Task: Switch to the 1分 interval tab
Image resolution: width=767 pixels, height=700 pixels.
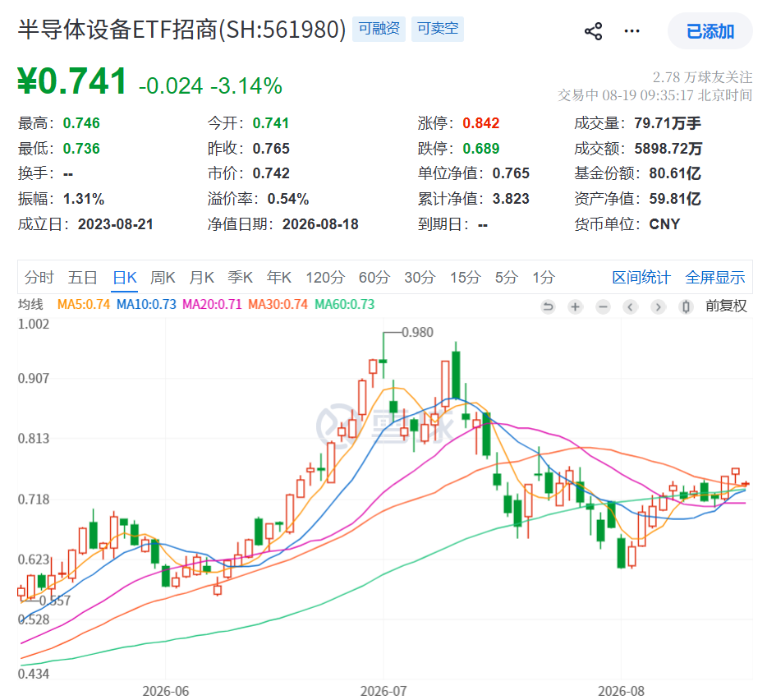Action: [544, 278]
